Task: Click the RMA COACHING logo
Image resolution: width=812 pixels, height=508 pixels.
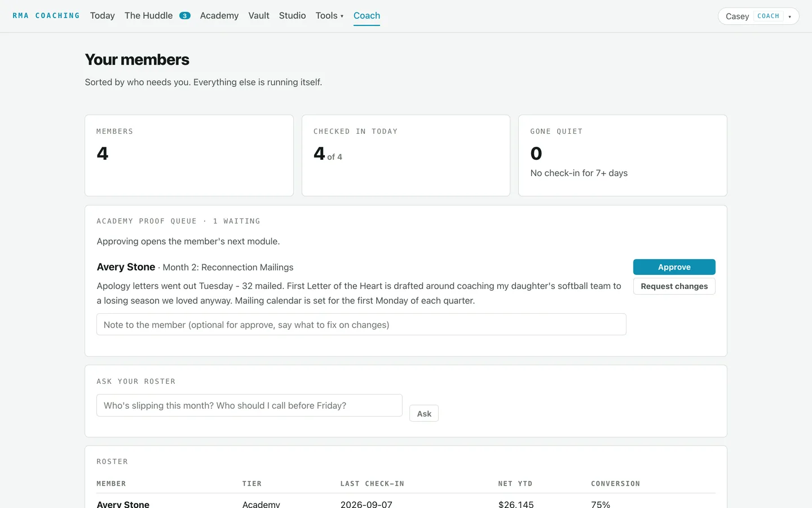Action: click(x=46, y=16)
